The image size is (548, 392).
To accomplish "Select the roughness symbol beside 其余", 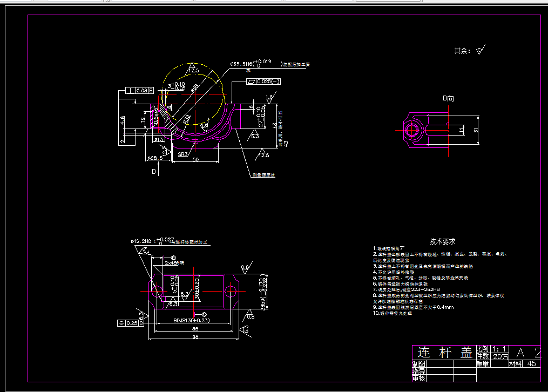I will click(481, 50).
